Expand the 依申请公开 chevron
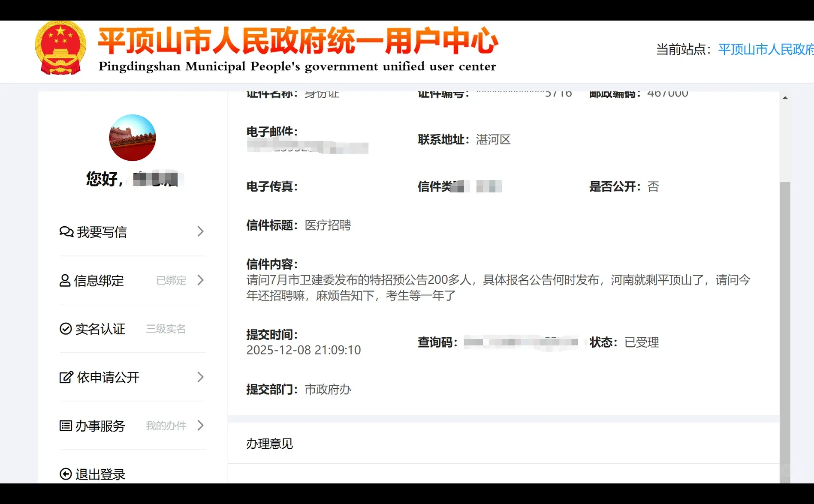This screenshot has width=814, height=504. (200, 377)
